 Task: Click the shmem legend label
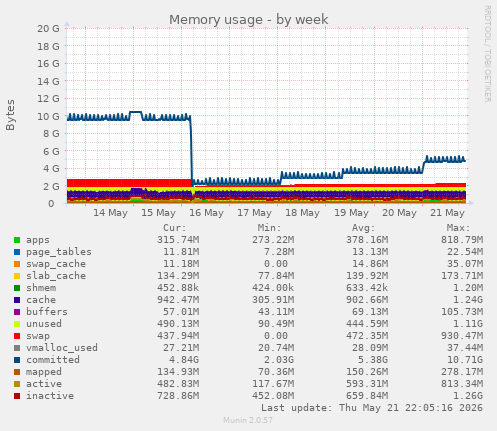(x=41, y=288)
